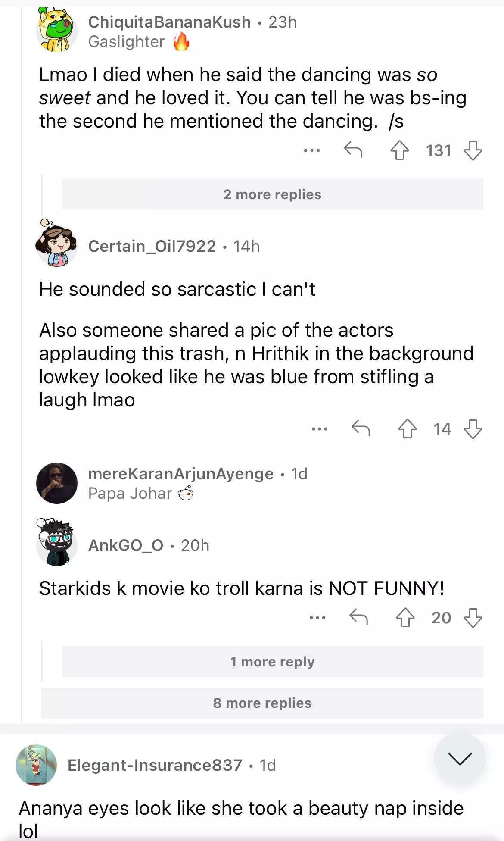Tap Certain_Oil7922's avatar picture
Viewport: 504px width, 841px height.
tap(56, 244)
